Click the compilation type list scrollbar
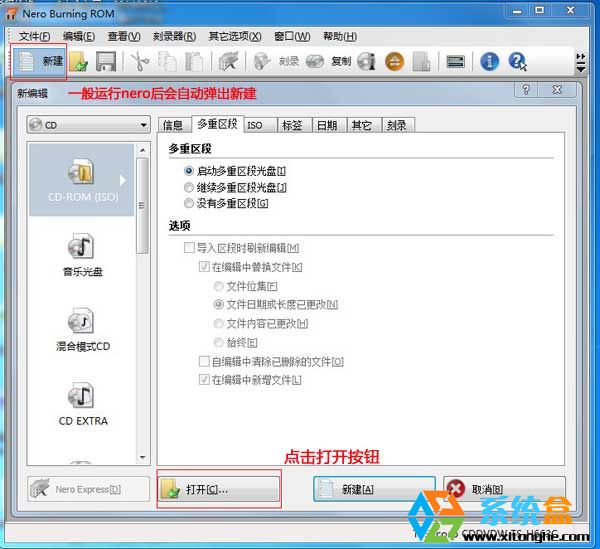 [143, 300]
